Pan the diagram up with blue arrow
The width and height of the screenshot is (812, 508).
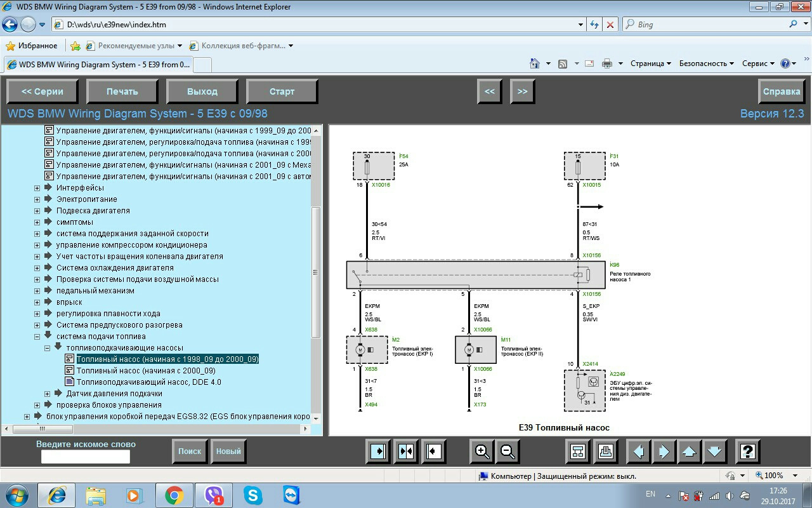(x=689, y=451)
